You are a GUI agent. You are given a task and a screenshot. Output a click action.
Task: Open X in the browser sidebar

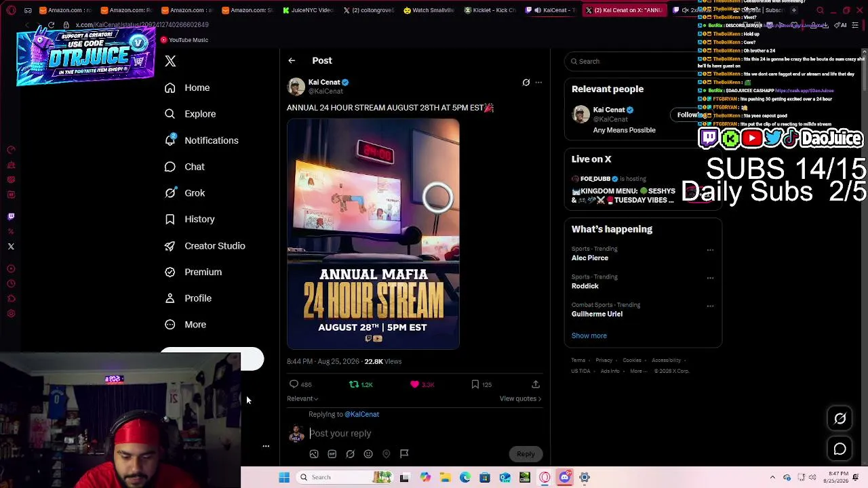[x=11, y=246]
